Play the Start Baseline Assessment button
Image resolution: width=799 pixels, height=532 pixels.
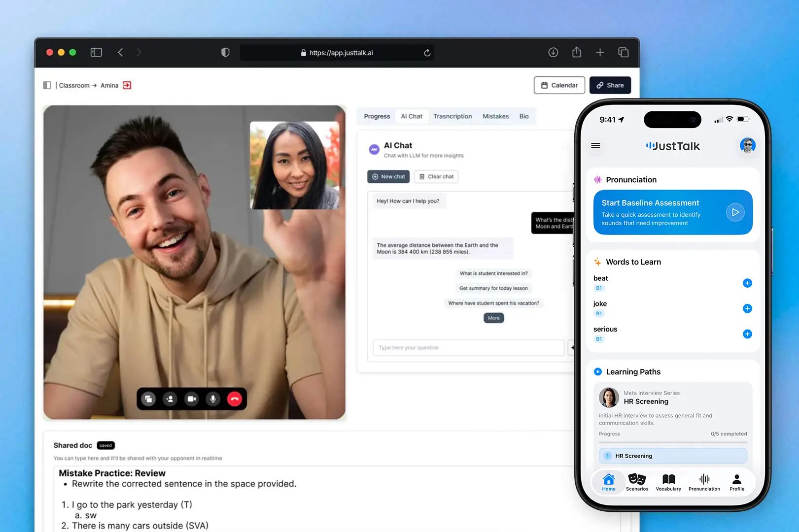tap(735, 212)
